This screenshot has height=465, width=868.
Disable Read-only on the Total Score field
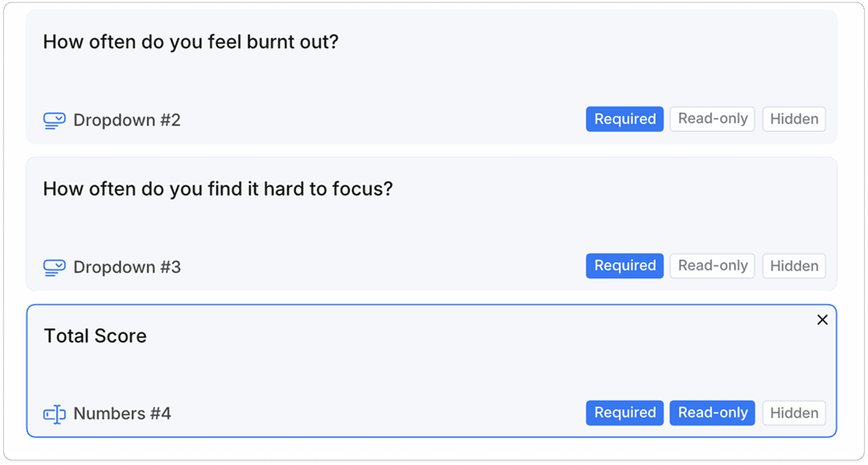coord(712,413)
